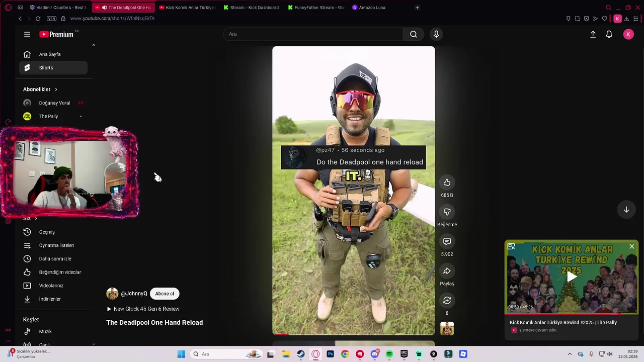This screenshot has height=362, width=644.
Task: Open the Short's sound thumbnail
Action: [x=447, y=329]
